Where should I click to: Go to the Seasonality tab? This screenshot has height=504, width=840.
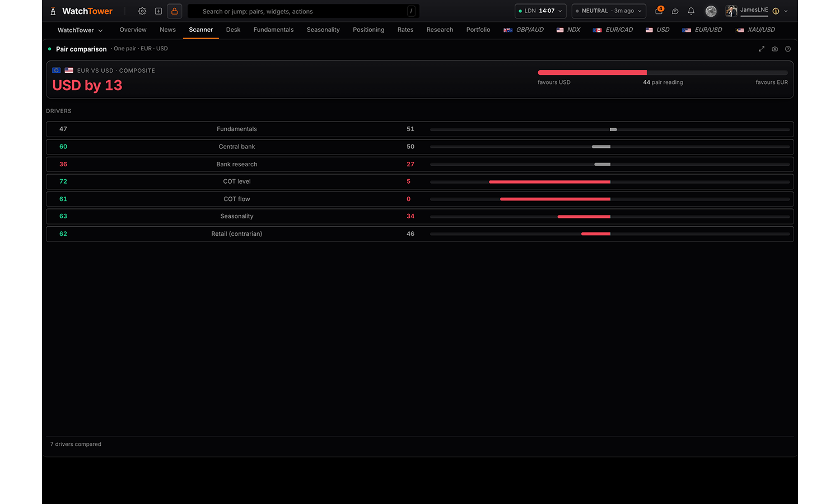coord(323,30)
